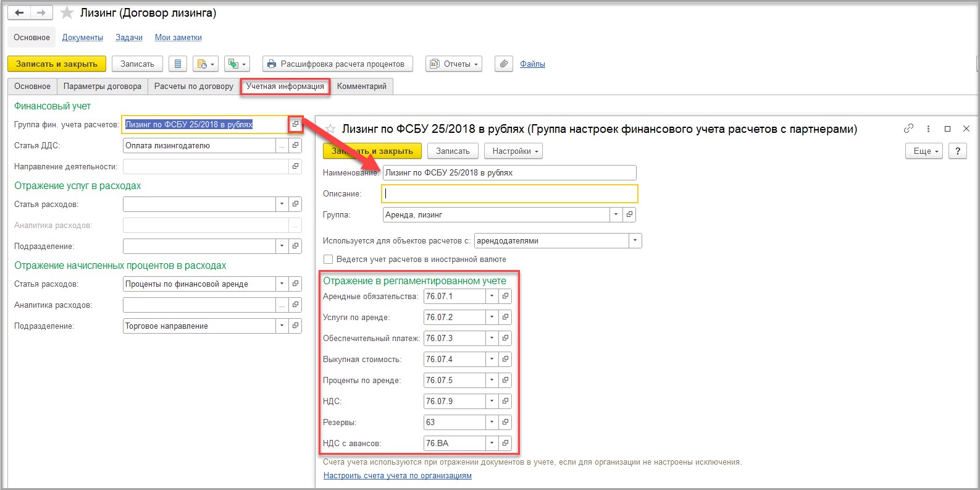Screen dimensions: 980x490
Task: Open the create-based-on icon dropdown in the toolbar
Action: click(x=206, y=64)
